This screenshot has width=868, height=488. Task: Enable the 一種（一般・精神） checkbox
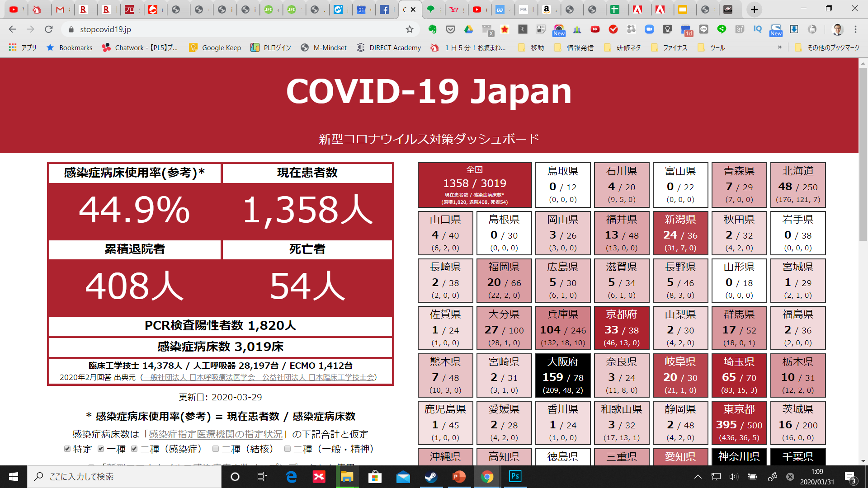(287, 449)
